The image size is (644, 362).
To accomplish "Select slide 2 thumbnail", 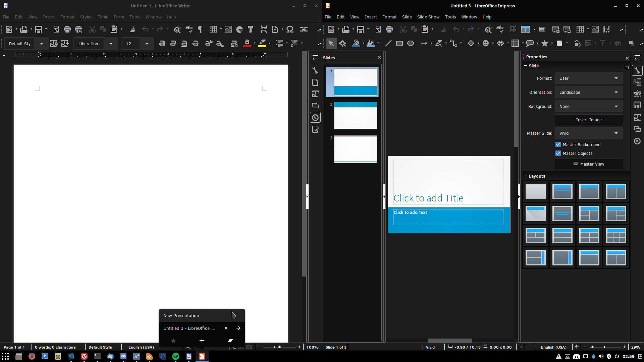I will (x=356, y=116).
